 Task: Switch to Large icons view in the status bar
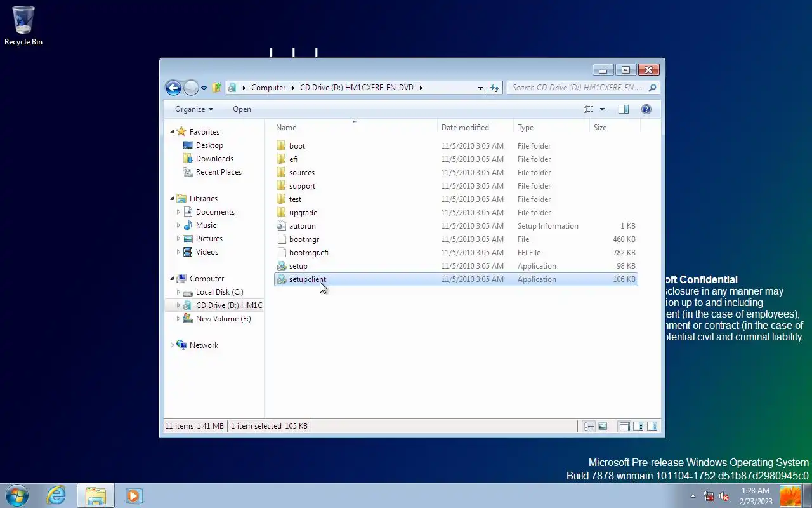pyautogui.click(x=603, y=427)
